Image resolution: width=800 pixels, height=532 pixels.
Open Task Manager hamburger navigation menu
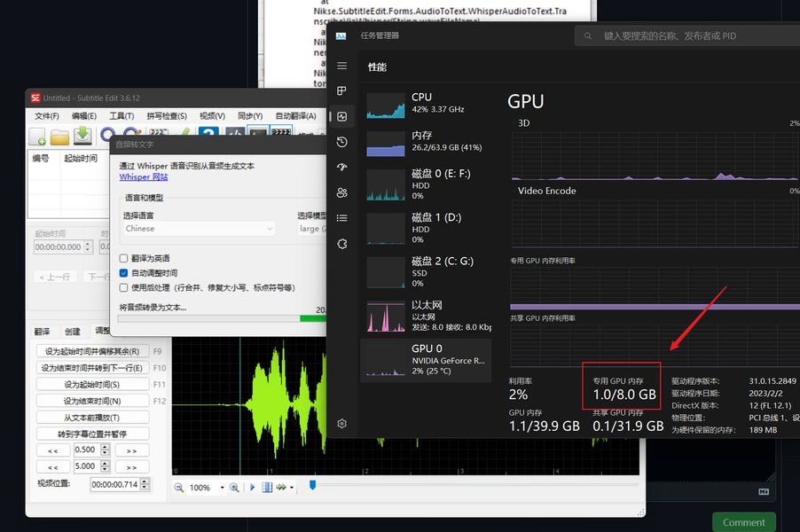click(341, 66)
